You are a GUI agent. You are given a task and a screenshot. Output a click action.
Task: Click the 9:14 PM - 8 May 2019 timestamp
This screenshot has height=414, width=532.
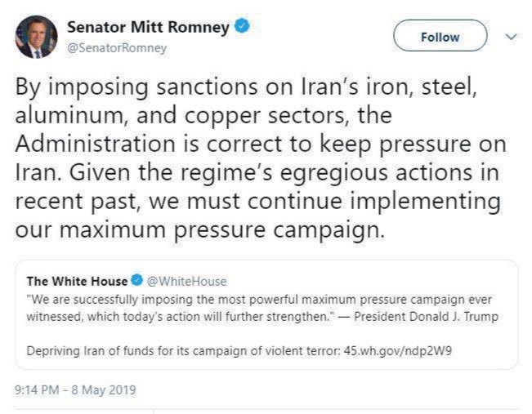[74, 390]
